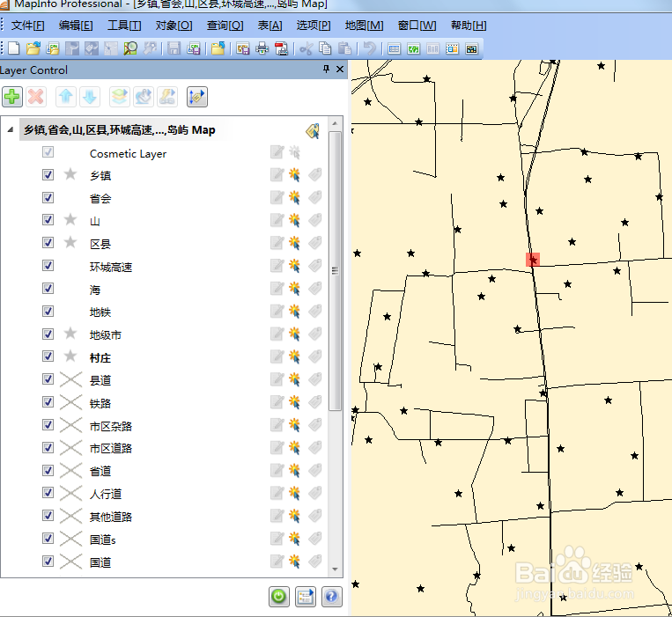This screenshot has width=672, height=617.
Task: Uncheck visibility of 省会 layer
Action: click(x=48, y=197)
